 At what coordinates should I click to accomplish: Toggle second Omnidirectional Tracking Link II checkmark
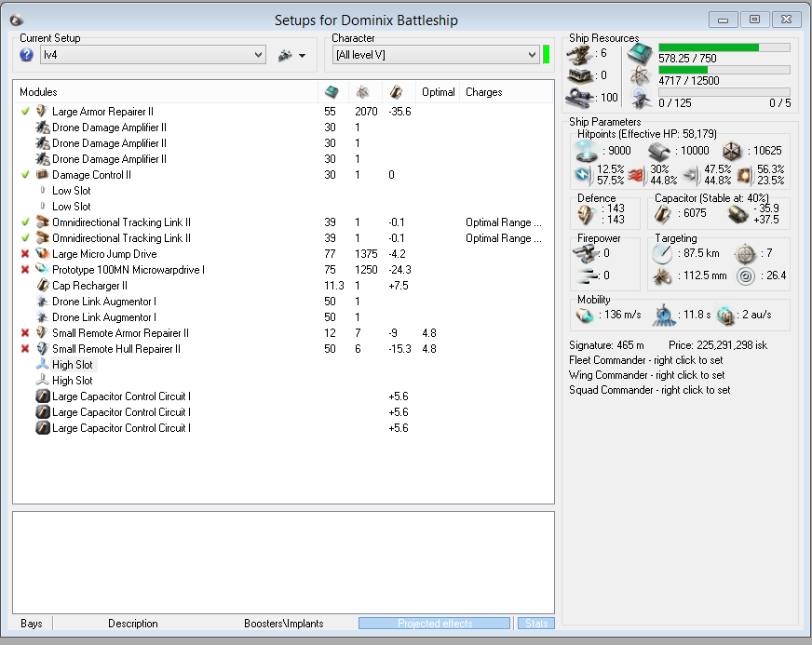(x=25, y=238)
